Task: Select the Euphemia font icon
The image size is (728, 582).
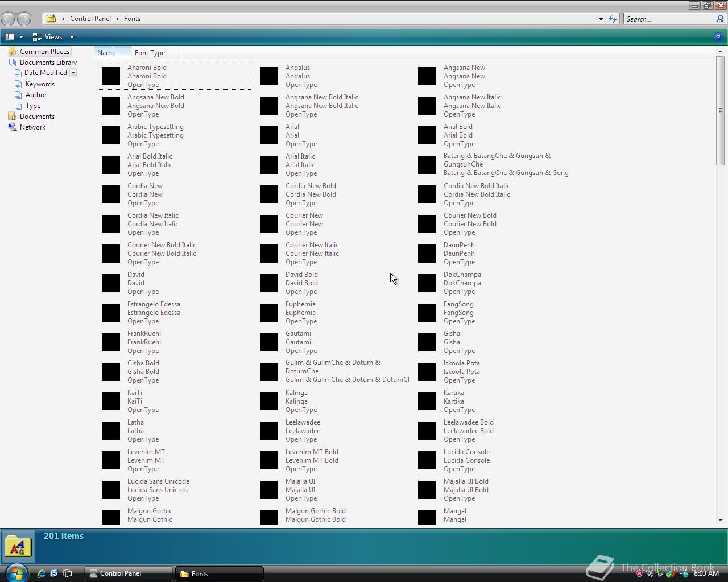Action: 269,313
